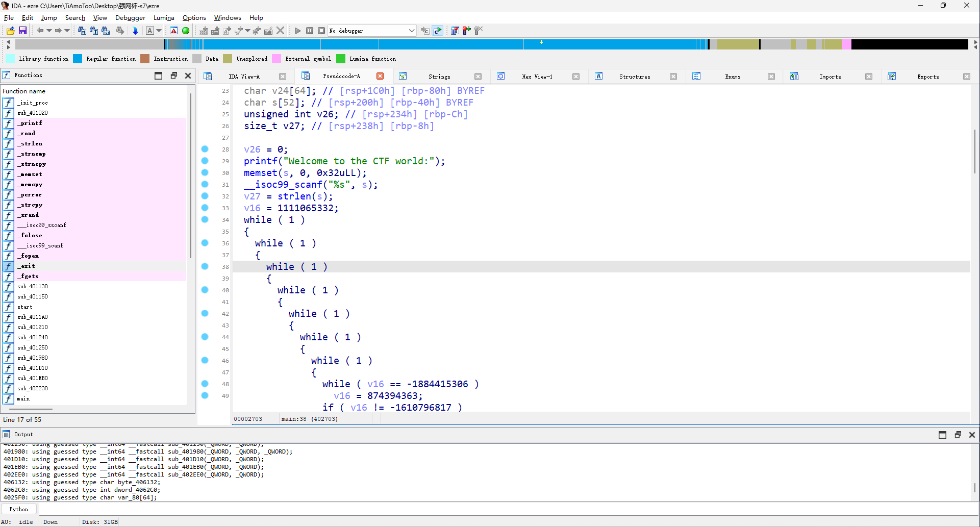Click the gray X delete icon in toolbar
The image size is (980, 527).
pyautogui.click(x=281, y=31)
